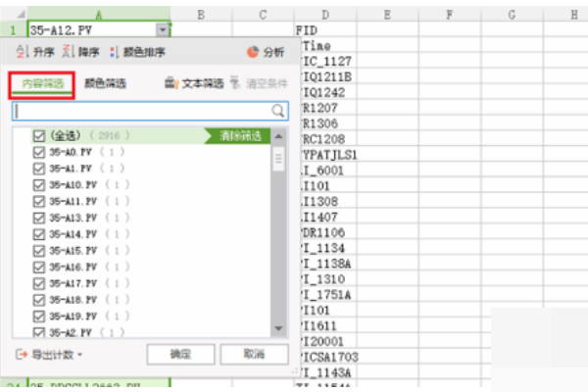The height and width of the screenshot is (392, 588).
Task: Click cell containing FID
Action: (325, 30)
